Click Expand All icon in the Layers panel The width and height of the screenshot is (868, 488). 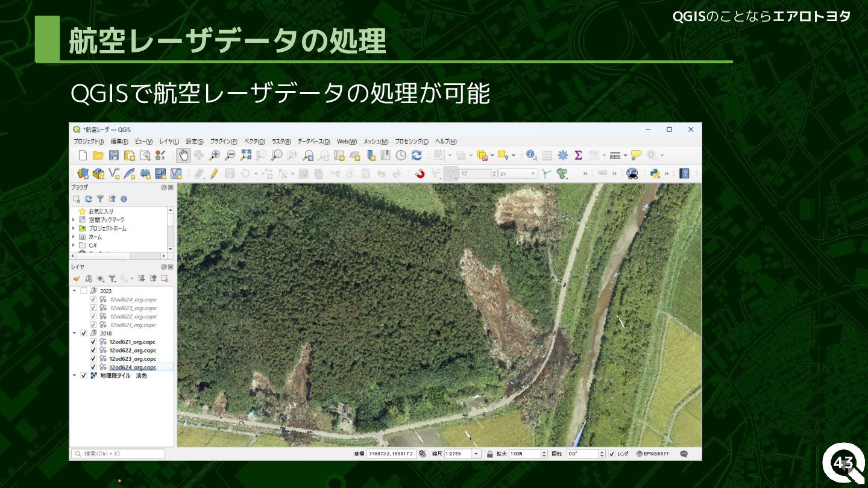click(x=141, y=278)
